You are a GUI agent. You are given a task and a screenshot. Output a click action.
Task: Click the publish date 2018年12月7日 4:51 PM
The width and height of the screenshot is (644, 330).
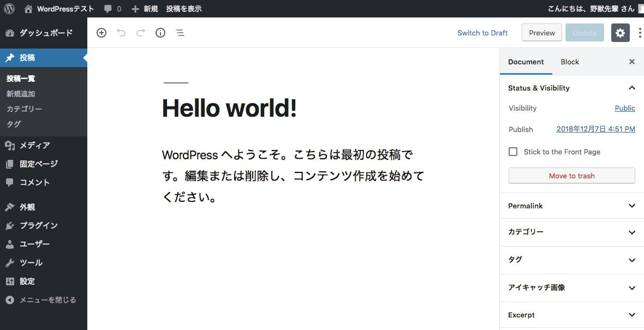click(595, 129)
